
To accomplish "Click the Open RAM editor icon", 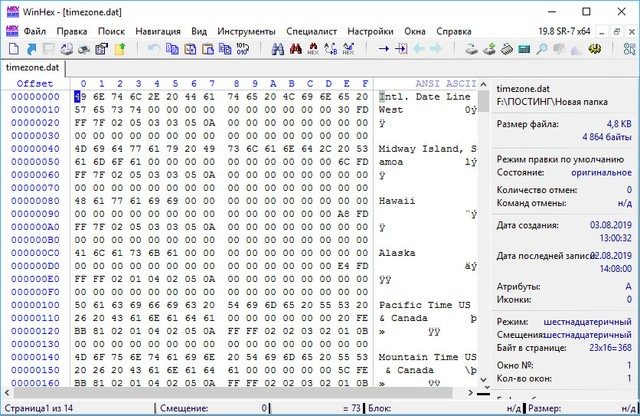I will pos(507,48).
